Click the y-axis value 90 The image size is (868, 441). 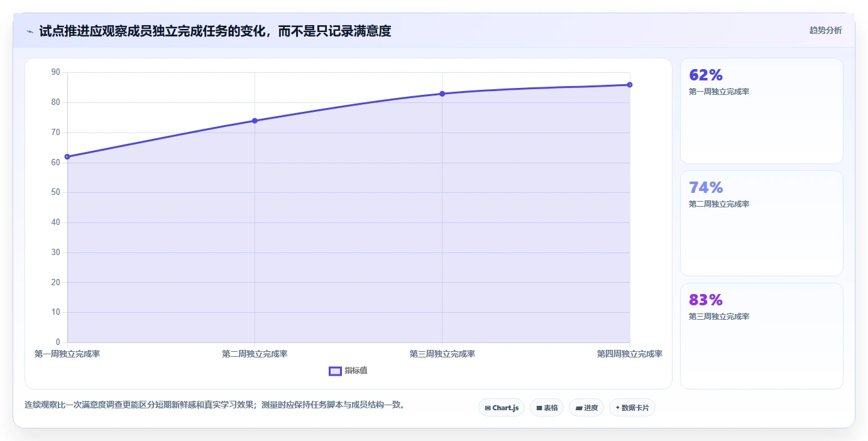55,72
